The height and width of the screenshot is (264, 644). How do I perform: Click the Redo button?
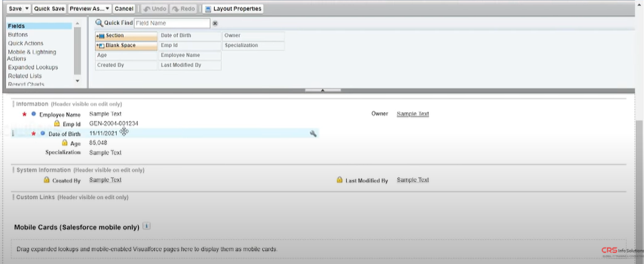pyautogui.click(x=182, y=9)
